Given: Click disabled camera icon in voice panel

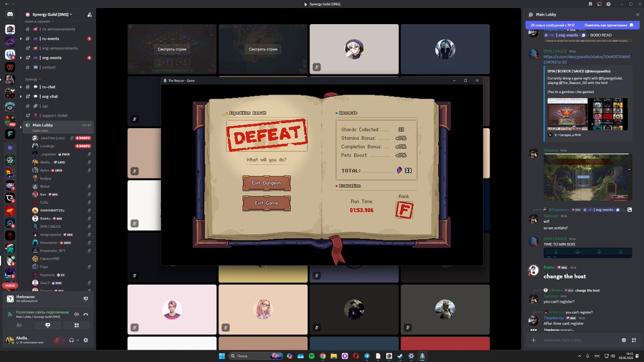Looking at the screenshot, I should [20, 325].
